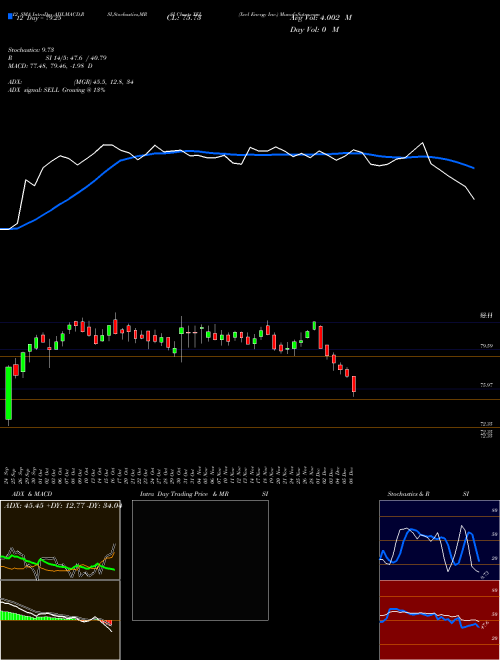Viewport: 500px width, 660px height.
Task: Click the blue SMA line at its right end
Action: (x=473, y=168)
